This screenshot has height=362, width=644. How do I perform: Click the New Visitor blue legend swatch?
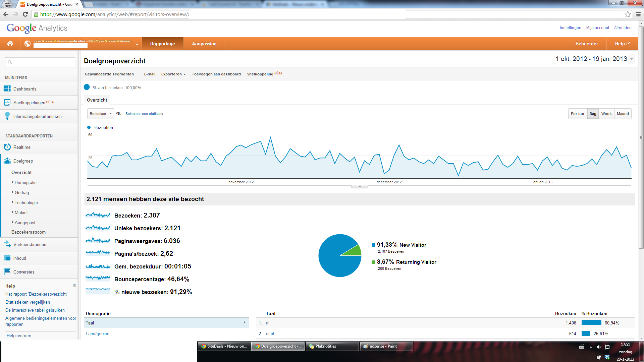tap(374, 245)
